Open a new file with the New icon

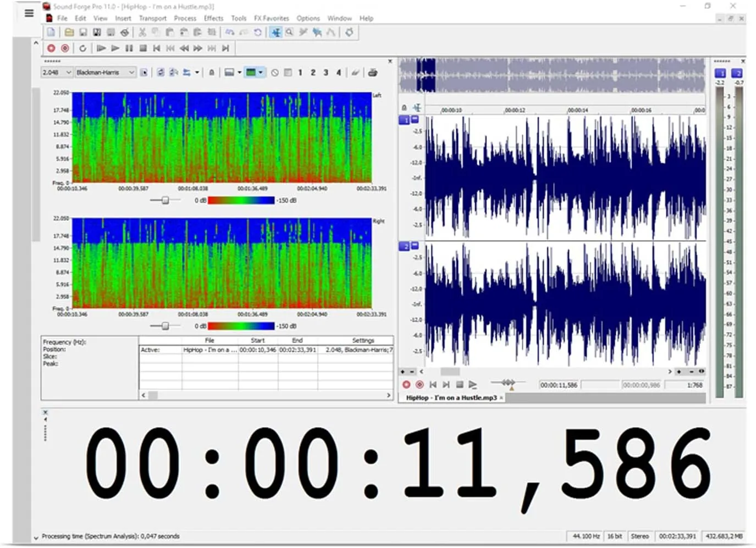[51, 32]
